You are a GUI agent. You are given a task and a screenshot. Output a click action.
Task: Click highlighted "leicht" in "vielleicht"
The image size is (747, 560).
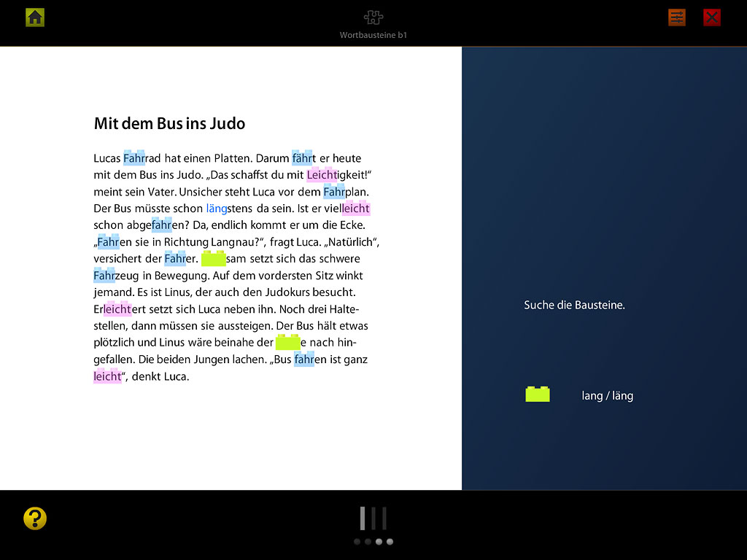tap(357, 209)
